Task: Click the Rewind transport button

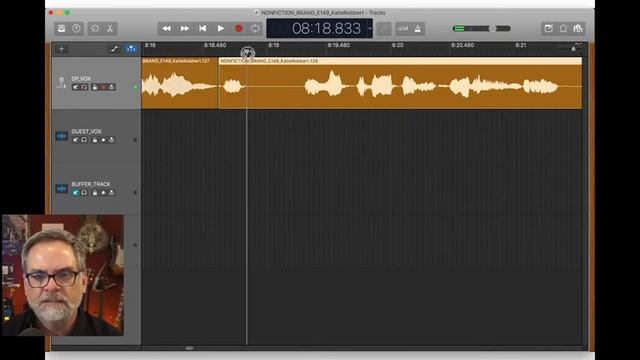Action: click(x=167, y=28)
